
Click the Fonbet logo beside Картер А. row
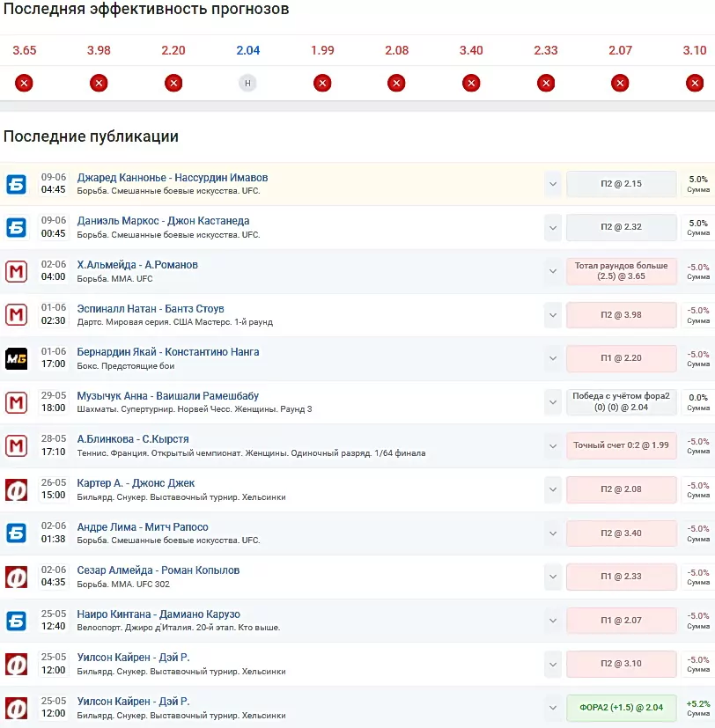16,489
